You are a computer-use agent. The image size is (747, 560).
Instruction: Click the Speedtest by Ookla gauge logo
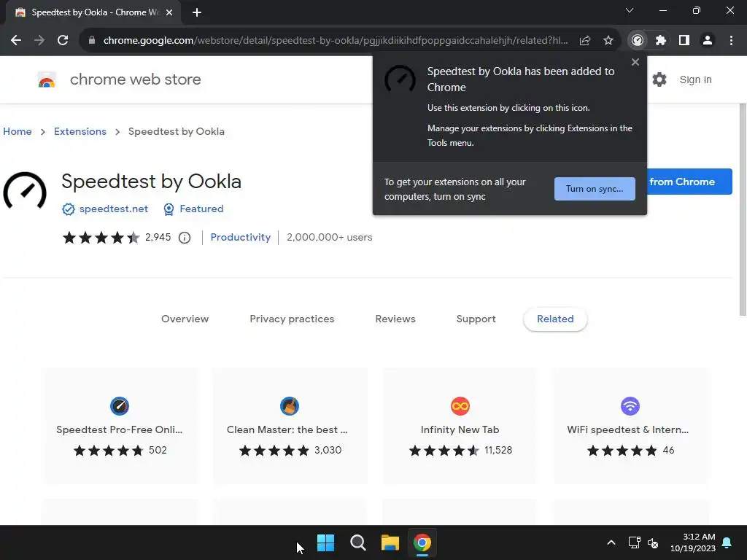tap(25, 192)
